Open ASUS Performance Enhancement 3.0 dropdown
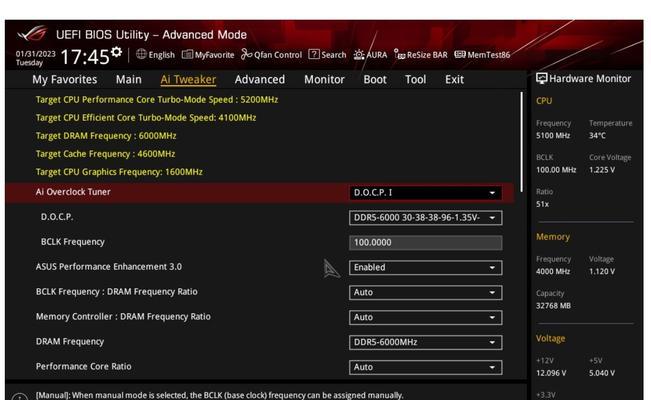 pos(426,267)
